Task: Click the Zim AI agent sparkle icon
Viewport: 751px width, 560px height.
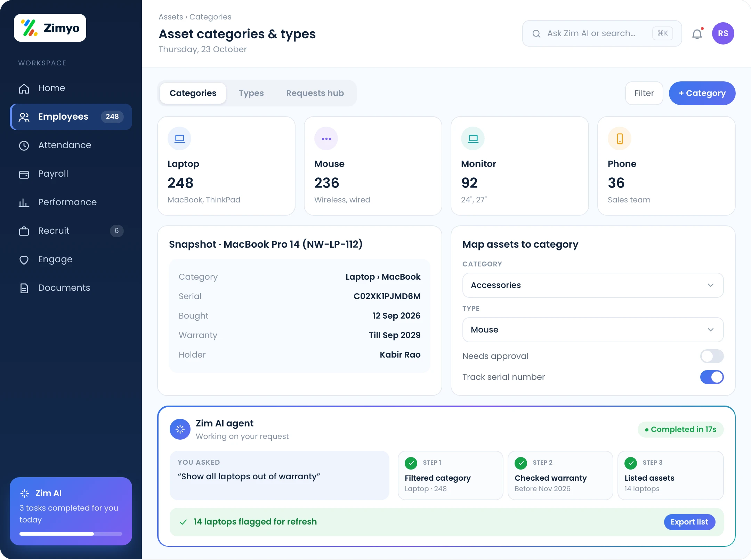Action: pyautogui.click(x=180, y=429)
